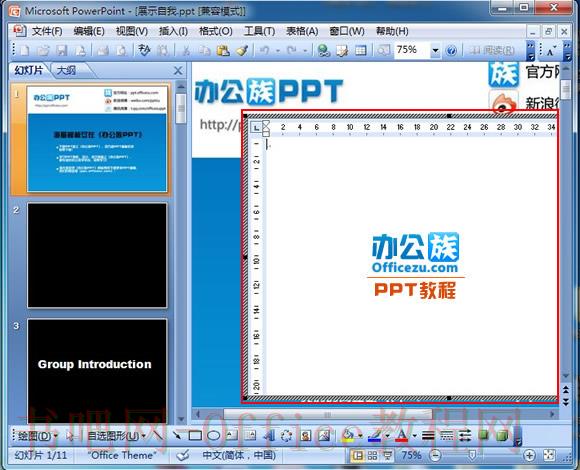Select the Rectangle drawing tool
The height and width of the screenshot is (470, 580).
point(195,436)
